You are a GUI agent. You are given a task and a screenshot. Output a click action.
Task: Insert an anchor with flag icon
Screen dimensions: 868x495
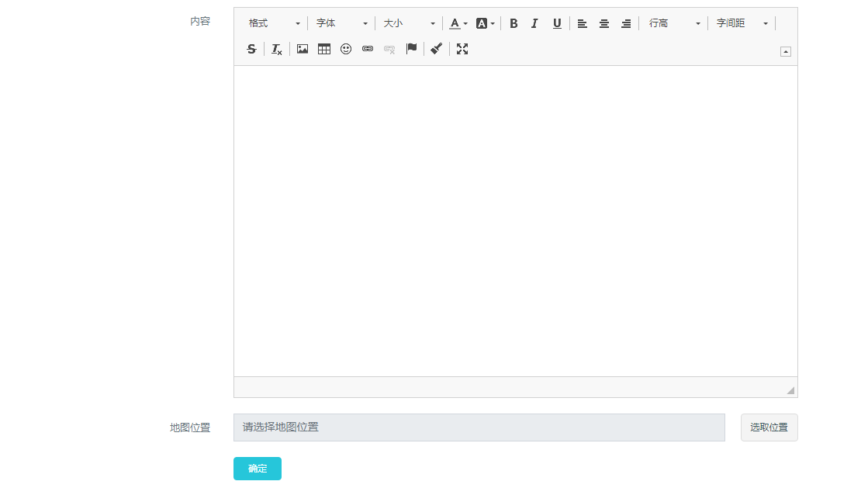tap(412, 49)
